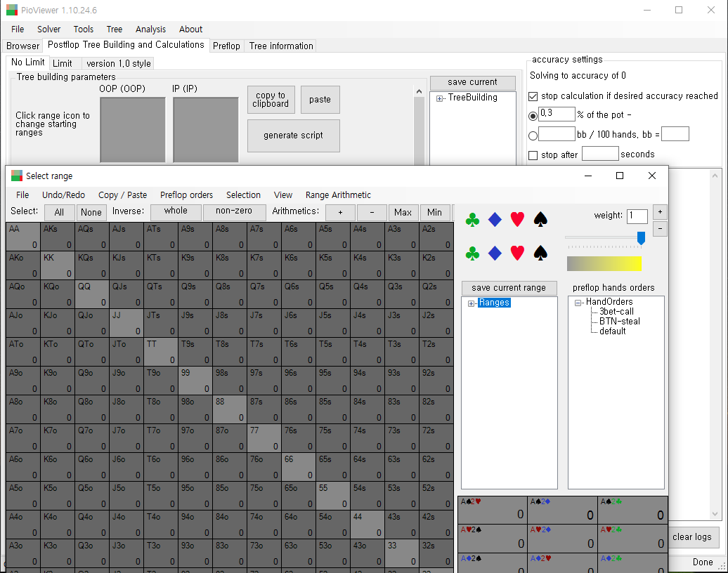Screen dimensions: 728x573
Task: Click the QQ cell in the range grid
Action: (x=92, y=294)
